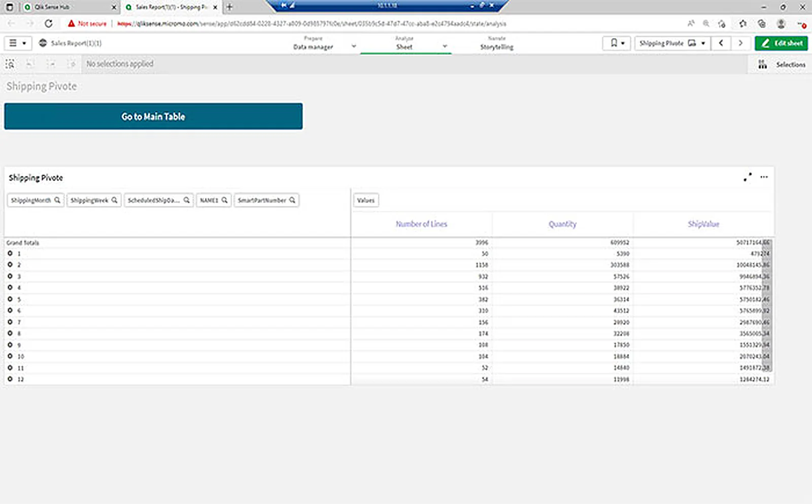Open the bookmarks dropdown
This screenshot has height=504, width=812.
(x=617, y=43)
